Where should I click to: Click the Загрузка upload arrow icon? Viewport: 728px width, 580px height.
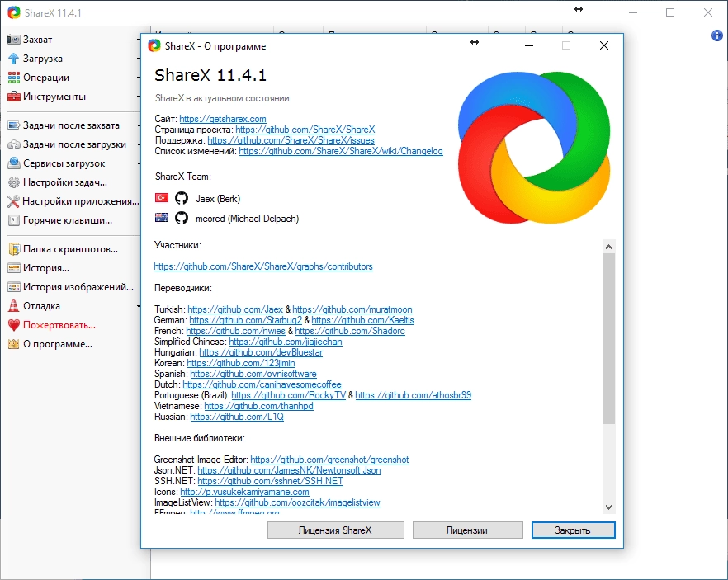pos(14,59)
